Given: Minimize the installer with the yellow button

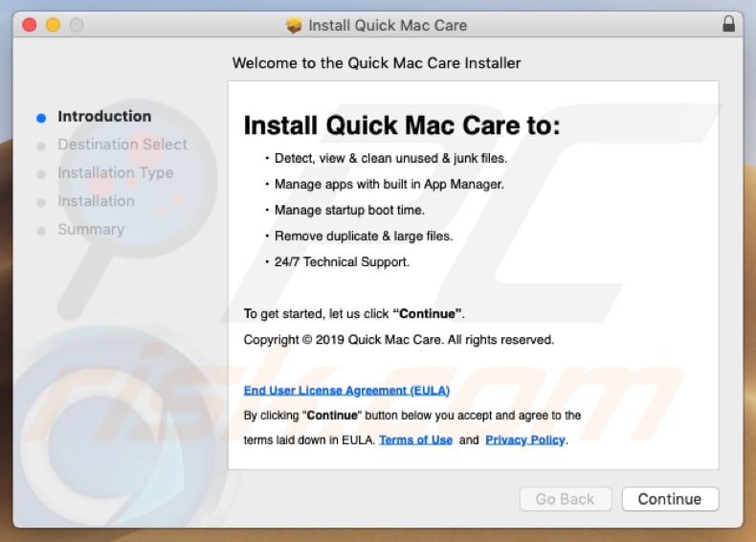Looking at the screenshot, I should [x=53, y=25].
